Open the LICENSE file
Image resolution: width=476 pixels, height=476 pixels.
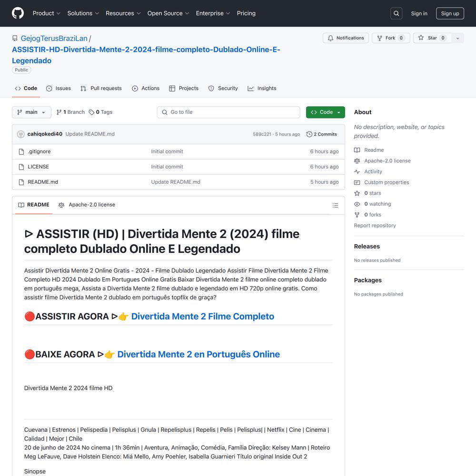38,167
